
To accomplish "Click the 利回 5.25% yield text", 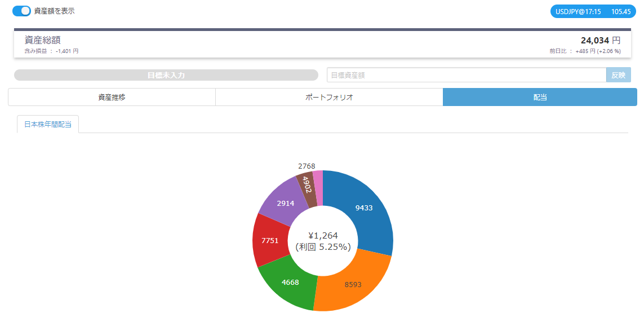I will coord(323,247).
